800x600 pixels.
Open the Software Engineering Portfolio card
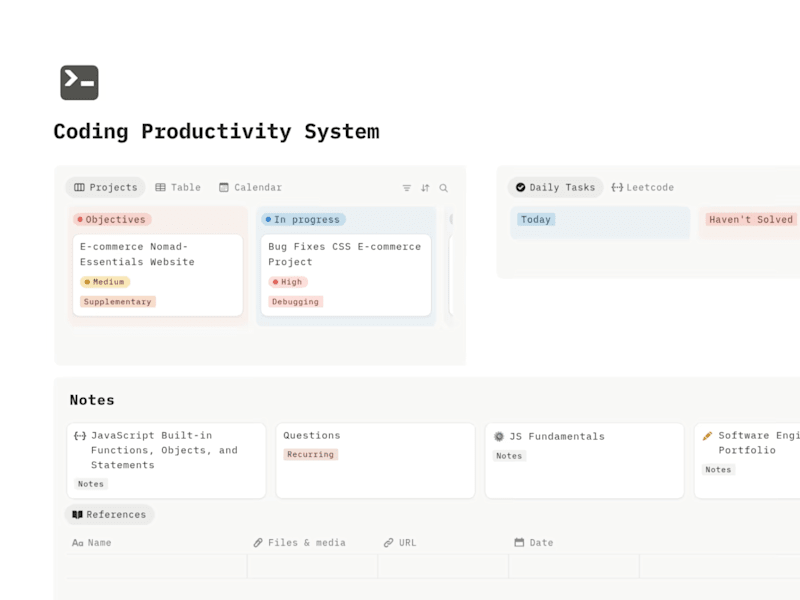[747, 460]
